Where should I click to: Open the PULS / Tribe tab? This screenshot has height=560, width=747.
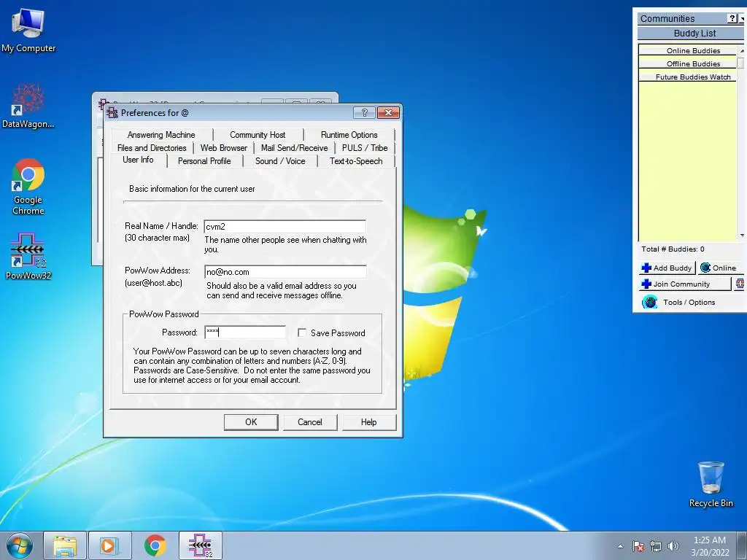pyautogui.click(x=365, y=148)
